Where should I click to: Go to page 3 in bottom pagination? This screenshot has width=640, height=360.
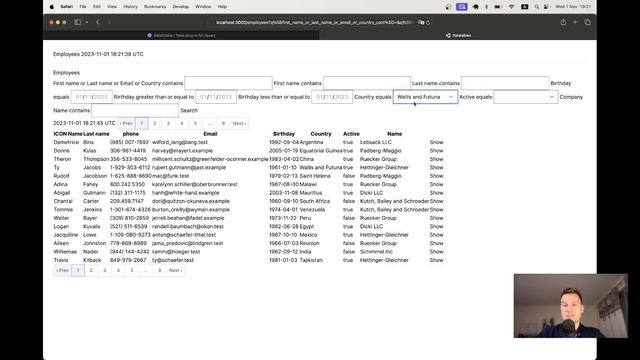(105, 270)
